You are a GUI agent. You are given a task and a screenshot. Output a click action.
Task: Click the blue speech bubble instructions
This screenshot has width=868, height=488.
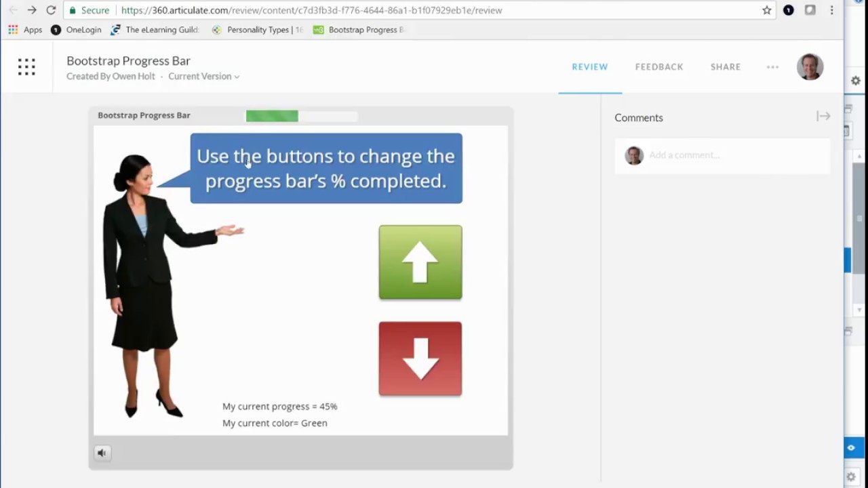[x=326, y=168]
